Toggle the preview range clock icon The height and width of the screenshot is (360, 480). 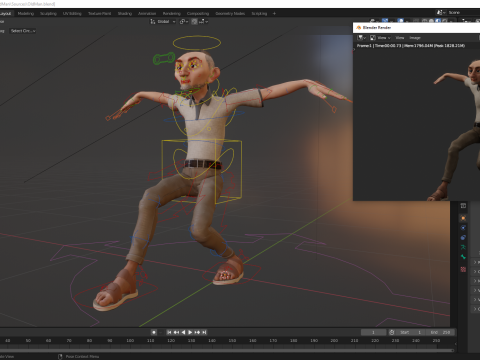tap(392, 332)
